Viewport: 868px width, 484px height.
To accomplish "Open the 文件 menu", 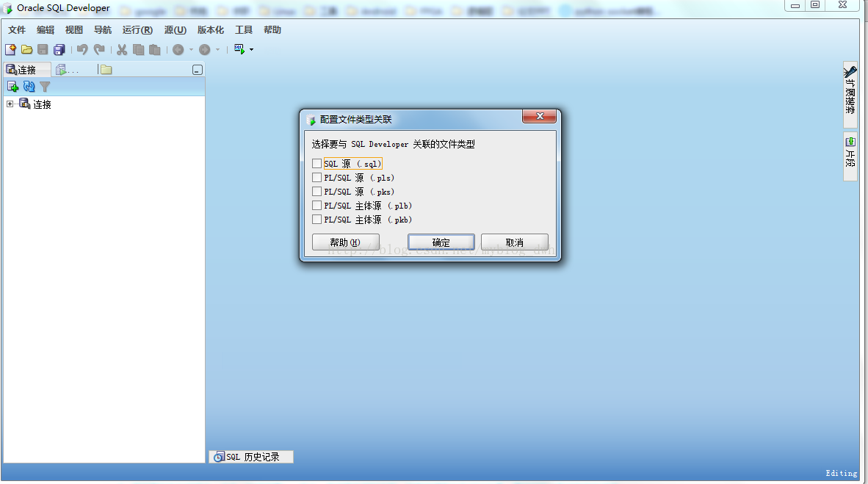I will [17, 30].
